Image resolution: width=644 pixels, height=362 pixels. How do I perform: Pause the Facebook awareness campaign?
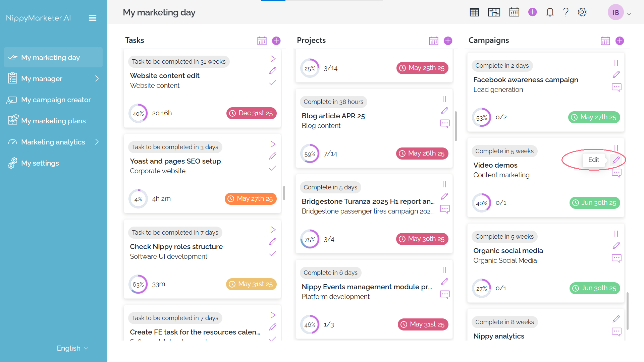[x=616, y=63]
